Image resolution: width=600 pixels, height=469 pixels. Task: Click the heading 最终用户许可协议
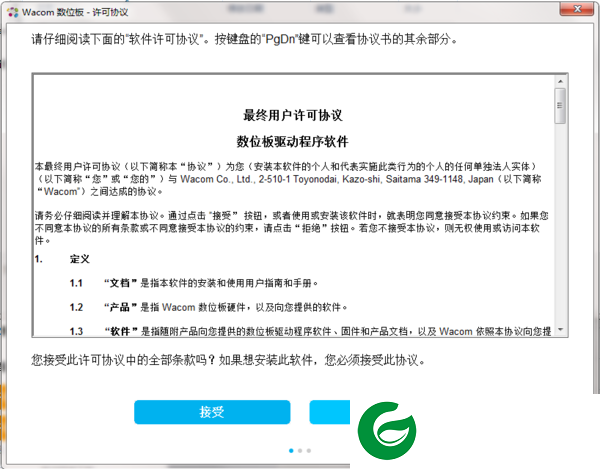pyautogui.click(x=293, y=115)
